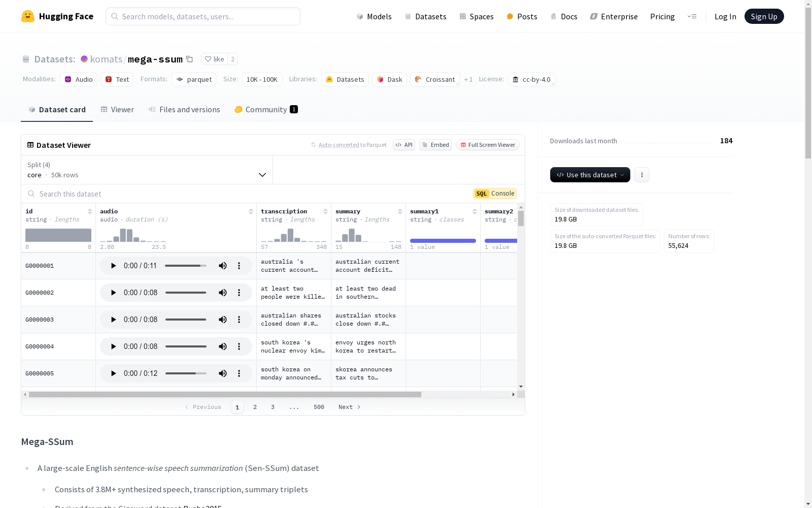Play audio for row G0000003

click(113, 320)
